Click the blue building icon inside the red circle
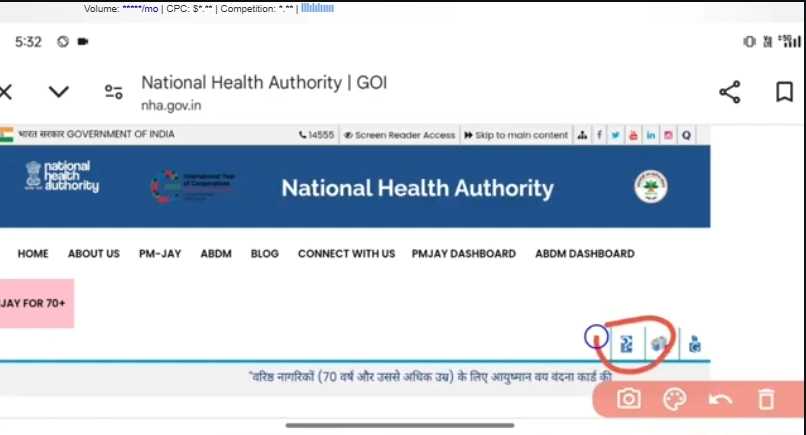The height and width of the screenshot is (435, 806). click(660, 343)
